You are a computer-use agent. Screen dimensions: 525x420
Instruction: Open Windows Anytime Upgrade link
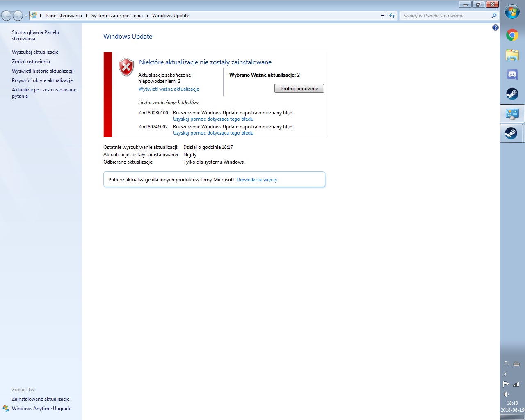click(x=41, y=409)
